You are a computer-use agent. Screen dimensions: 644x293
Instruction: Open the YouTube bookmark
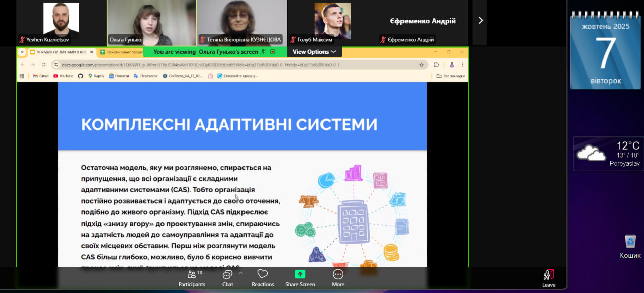pyautogui.click(x=63, y=76)
